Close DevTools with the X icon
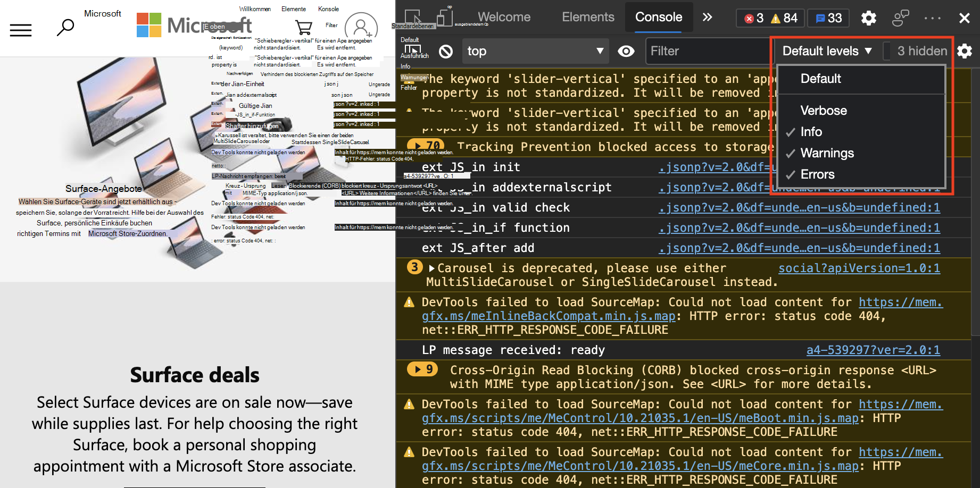Viewport: 980px width, 488px height. click(x=964, y=18)
